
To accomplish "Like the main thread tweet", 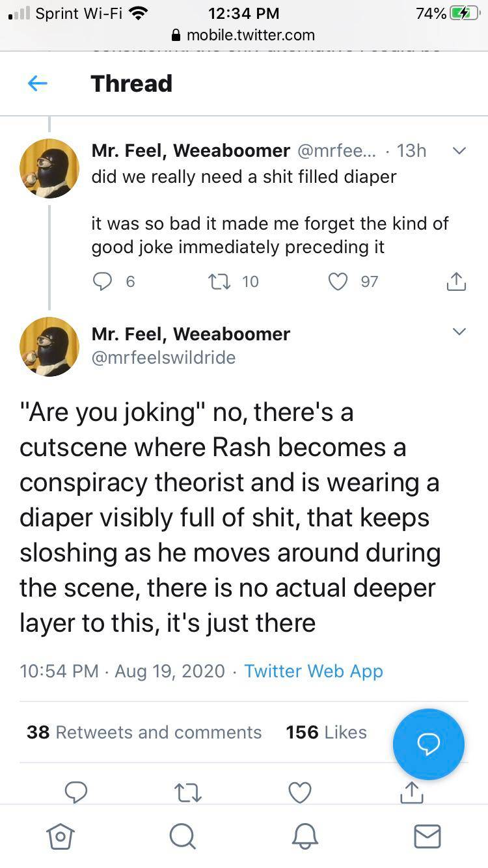I will [x=300, y=793].
